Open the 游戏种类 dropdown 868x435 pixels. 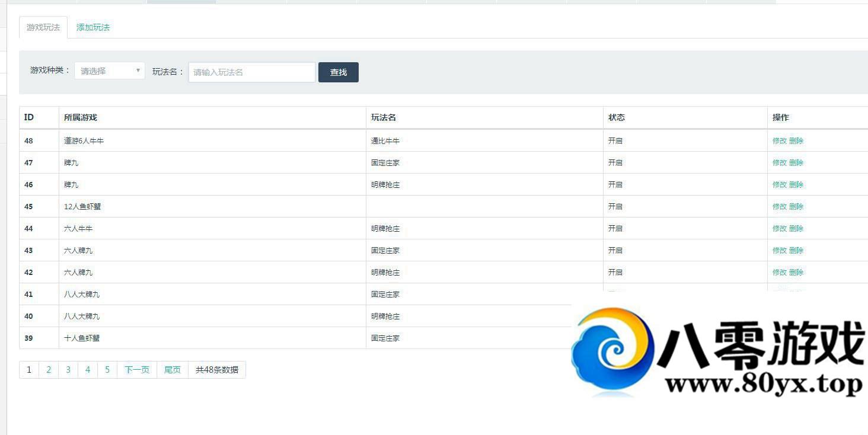[110, 71]
